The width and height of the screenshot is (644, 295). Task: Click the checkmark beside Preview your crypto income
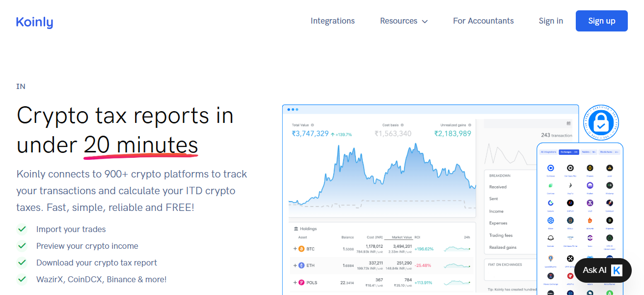coord(22,246)
